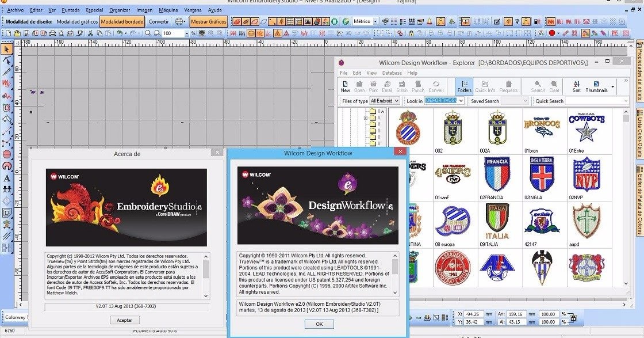This screenshot has height=338, width=644.
Task: Toggle the Folders panel in Design Workflow
Action: 464,88
